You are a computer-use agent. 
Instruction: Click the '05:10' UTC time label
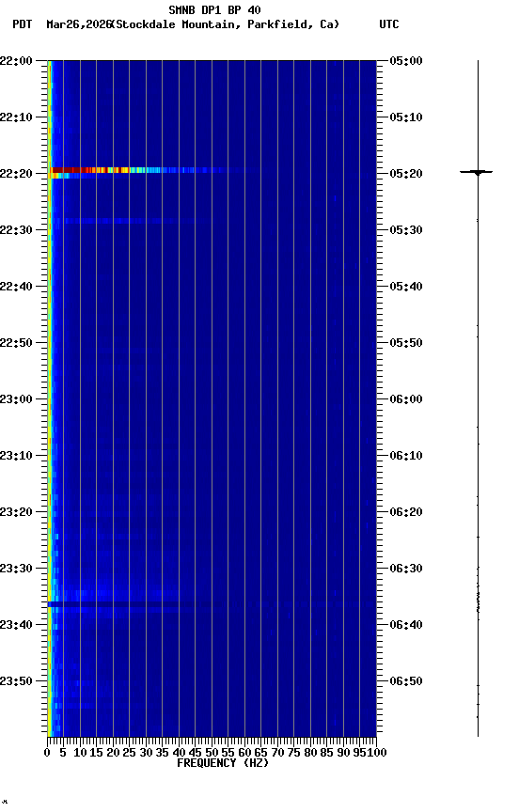(x=406, y=117)
